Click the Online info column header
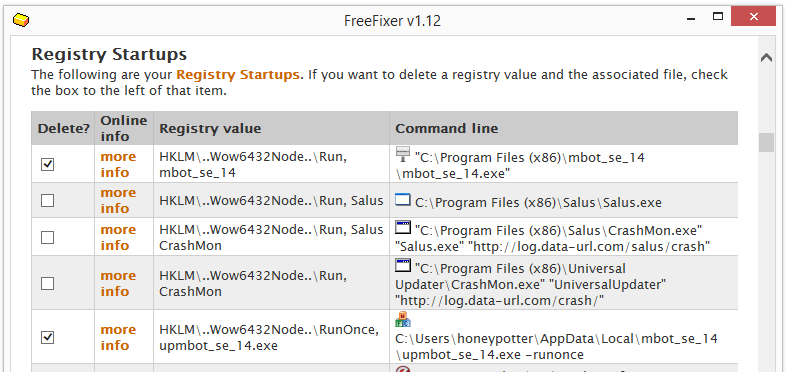The width and height of the screenshot is (788, 372). [x=124, y=129]
